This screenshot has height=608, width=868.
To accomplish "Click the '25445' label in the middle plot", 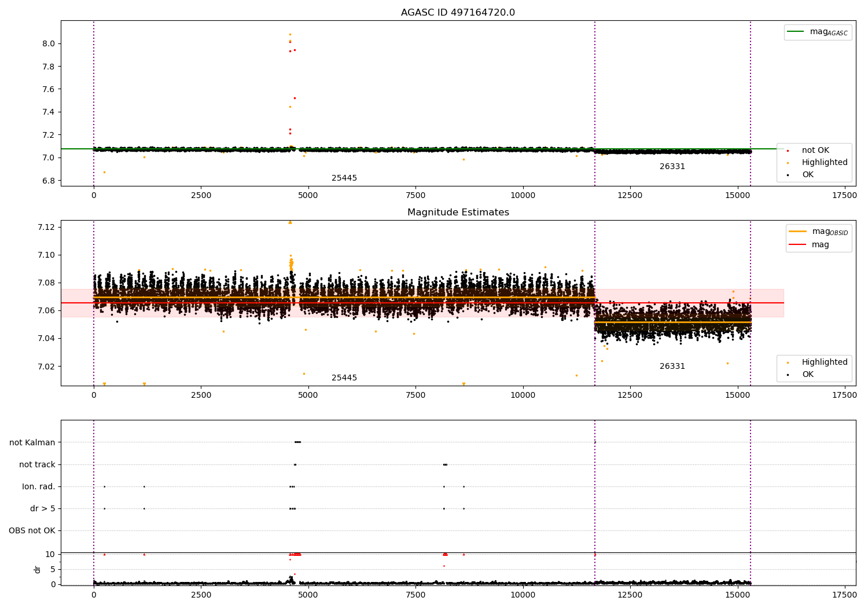I will tap(344, 378).
